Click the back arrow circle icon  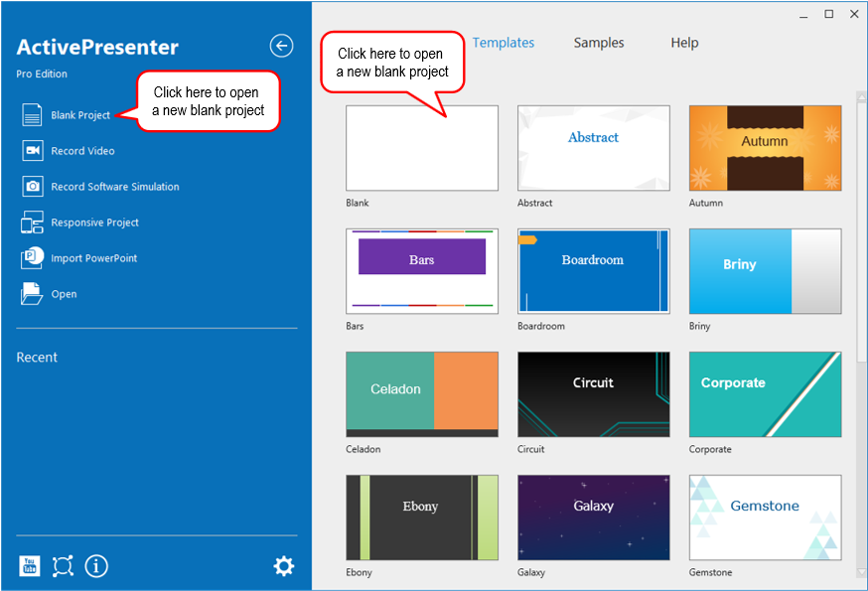[x=281, y=46]
